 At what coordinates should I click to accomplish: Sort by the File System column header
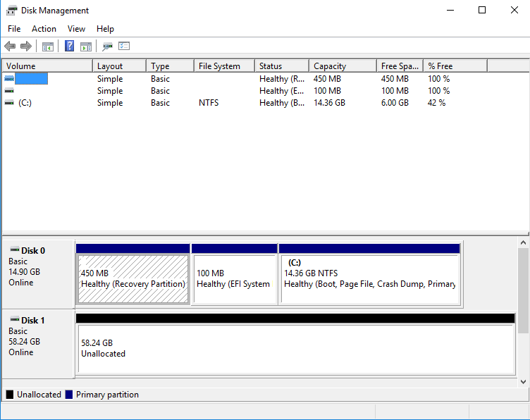coord(224,66)
